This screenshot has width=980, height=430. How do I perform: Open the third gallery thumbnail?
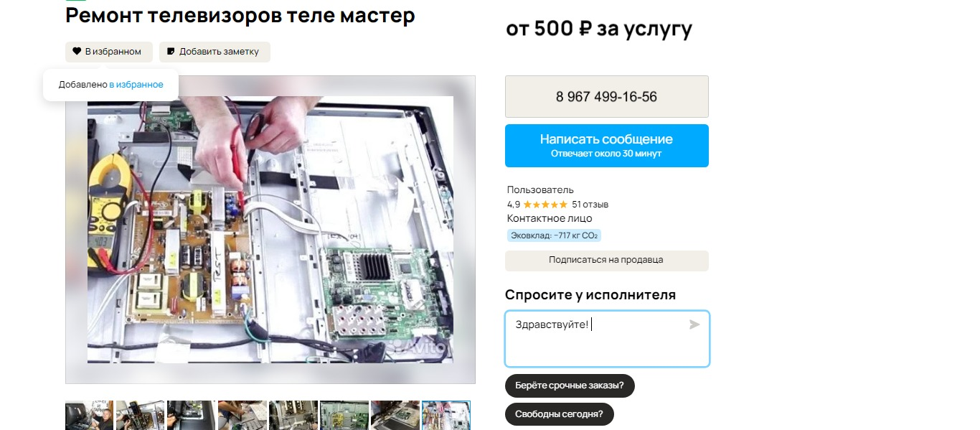coord(191,416)
